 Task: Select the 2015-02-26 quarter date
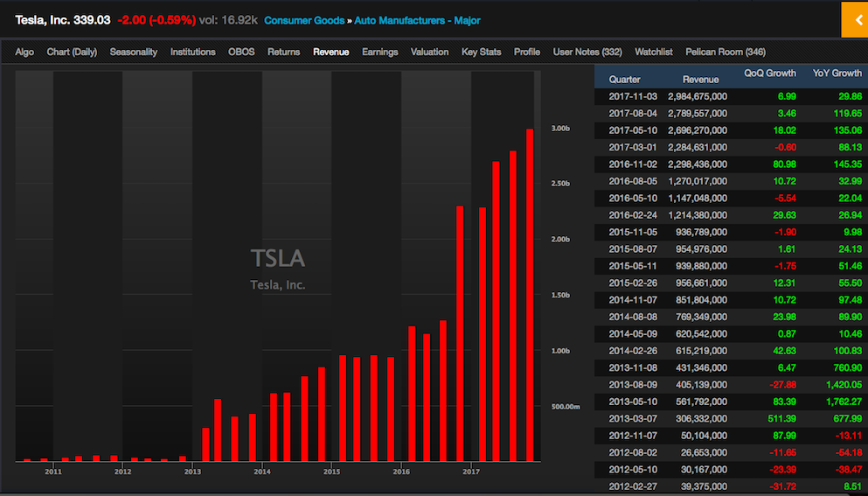(x=633, y=283)
